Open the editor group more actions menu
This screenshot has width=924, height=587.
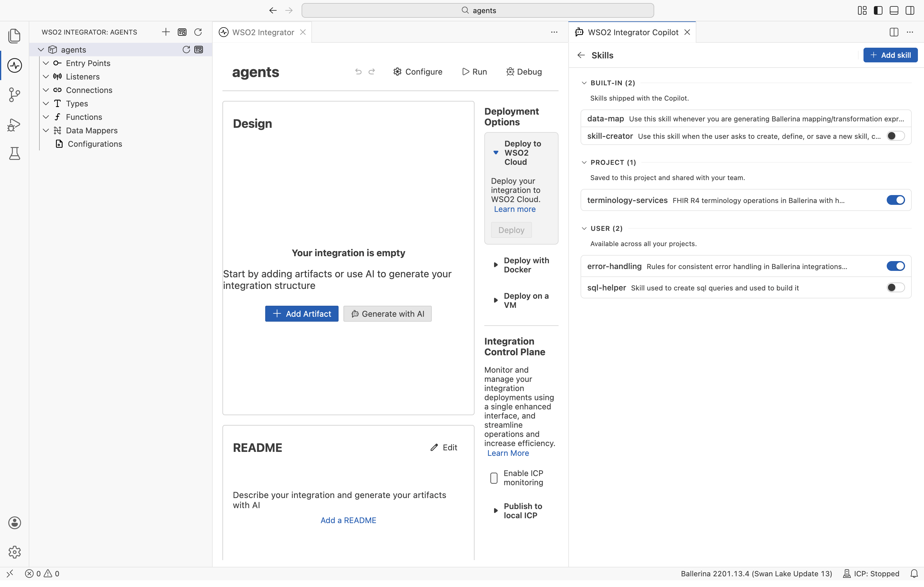tap(554, 32)
